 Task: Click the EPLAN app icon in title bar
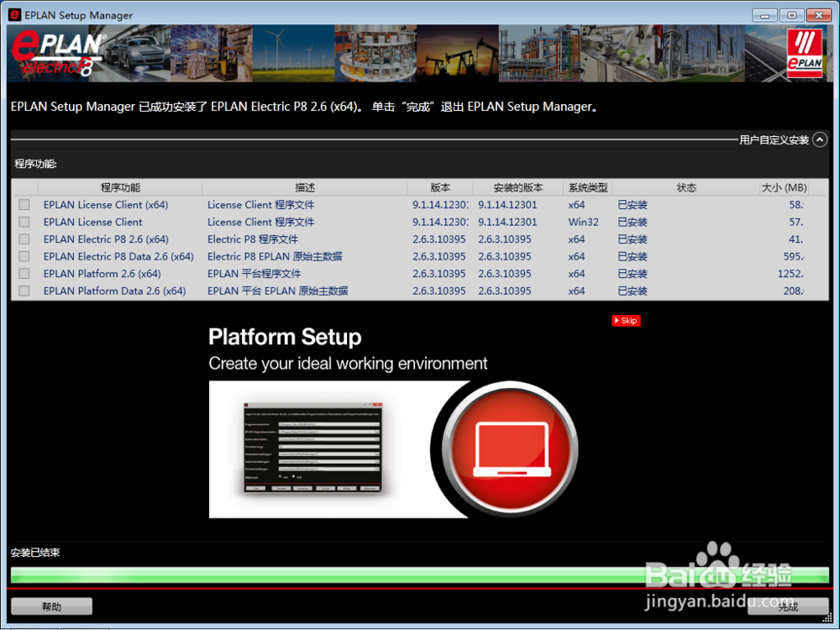15,15
